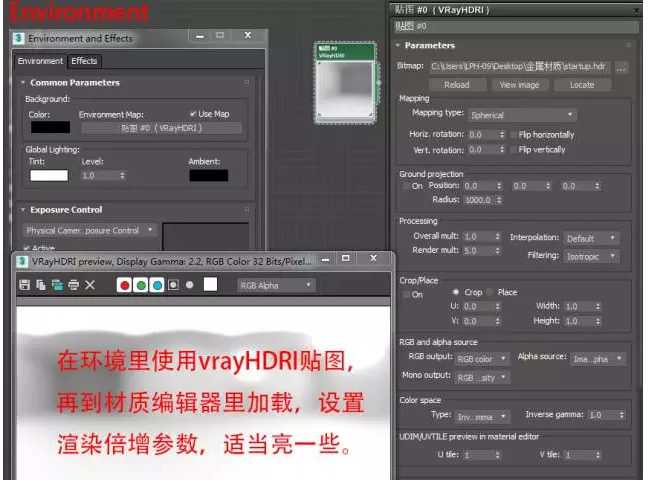Click Crop V value field
The image size is (651, 480).
(x=479, y=321)
